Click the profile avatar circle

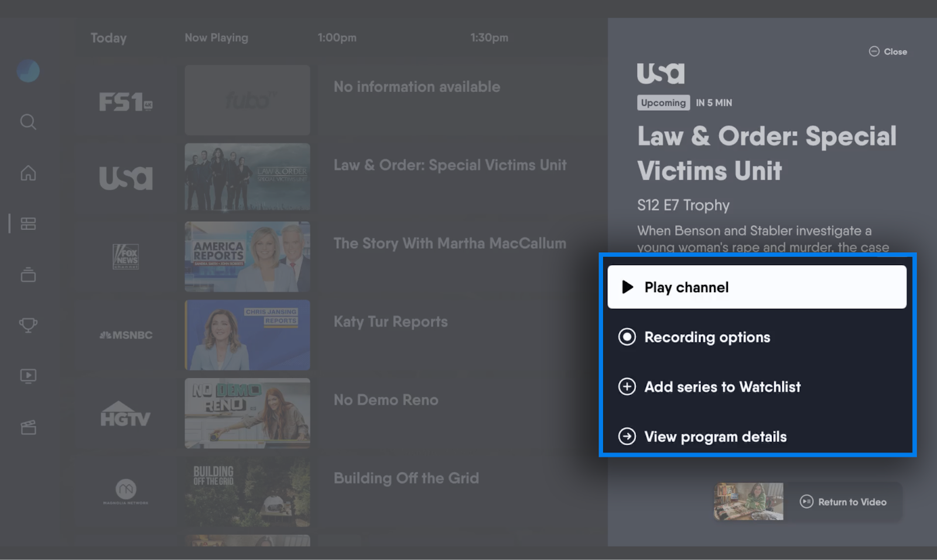[x=28, y=71]
